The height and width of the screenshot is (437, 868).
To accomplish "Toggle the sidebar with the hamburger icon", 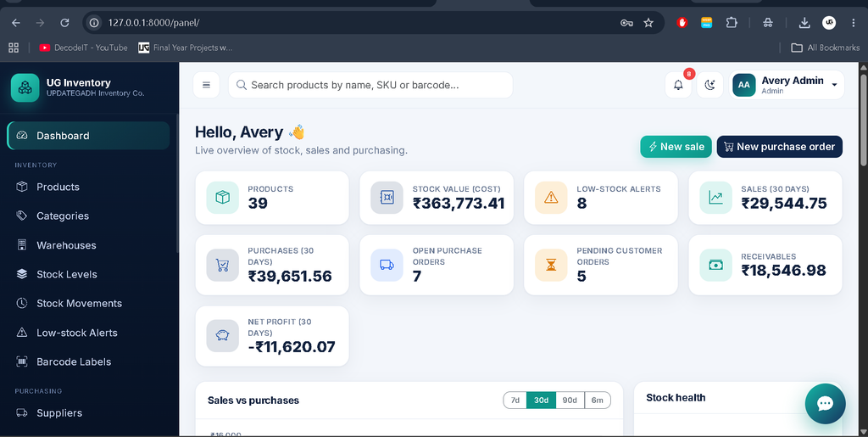I will (x=207, y=85).
